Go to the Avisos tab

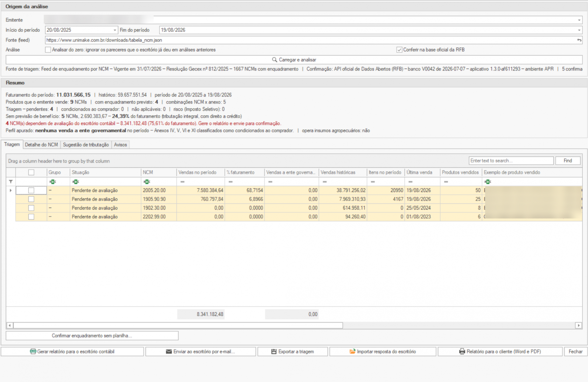click(120, 145)
